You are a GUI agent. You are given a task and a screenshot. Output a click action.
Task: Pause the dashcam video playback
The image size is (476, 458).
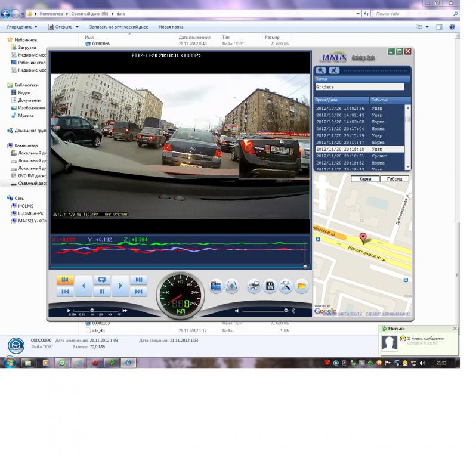click(101, 292)
